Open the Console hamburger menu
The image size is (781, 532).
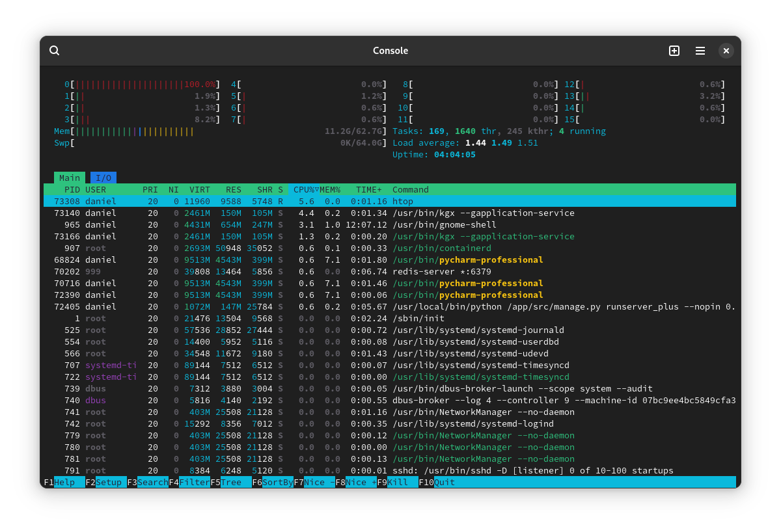point(700,51)
